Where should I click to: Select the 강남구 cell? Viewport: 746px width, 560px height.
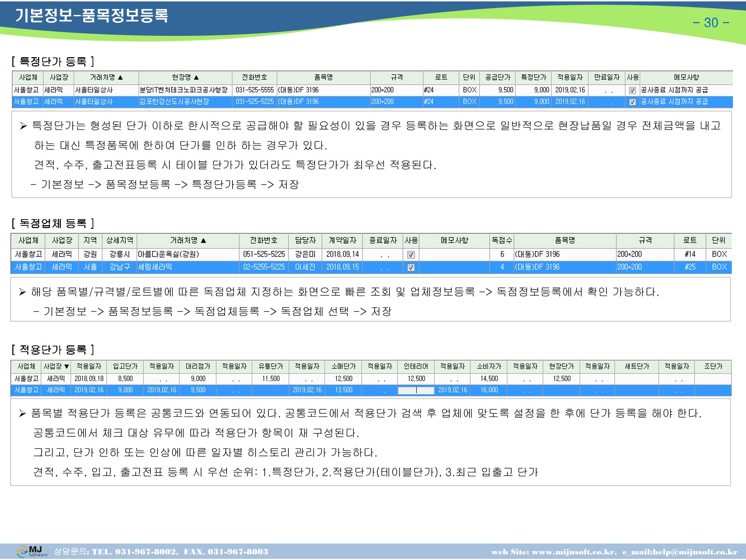120,267
